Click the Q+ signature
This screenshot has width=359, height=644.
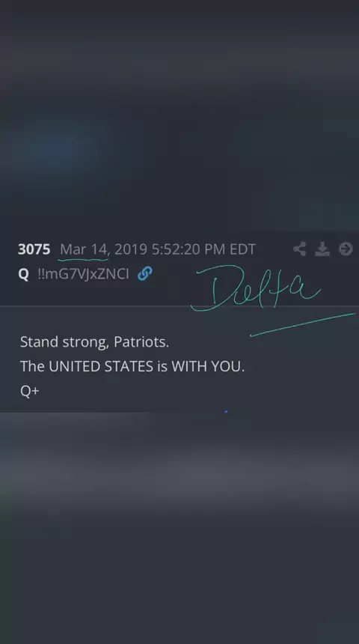[29, 391]
